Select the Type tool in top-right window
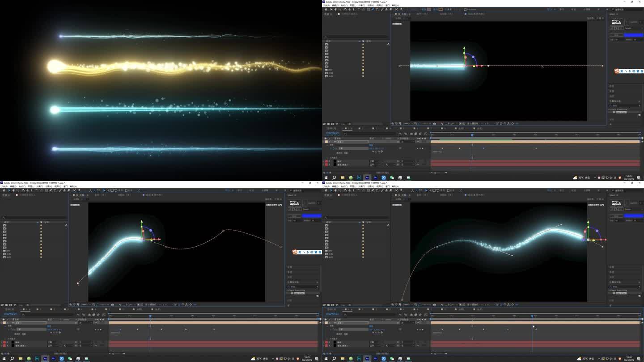Viewport: 644px width, 362px height. coord(377,9)
